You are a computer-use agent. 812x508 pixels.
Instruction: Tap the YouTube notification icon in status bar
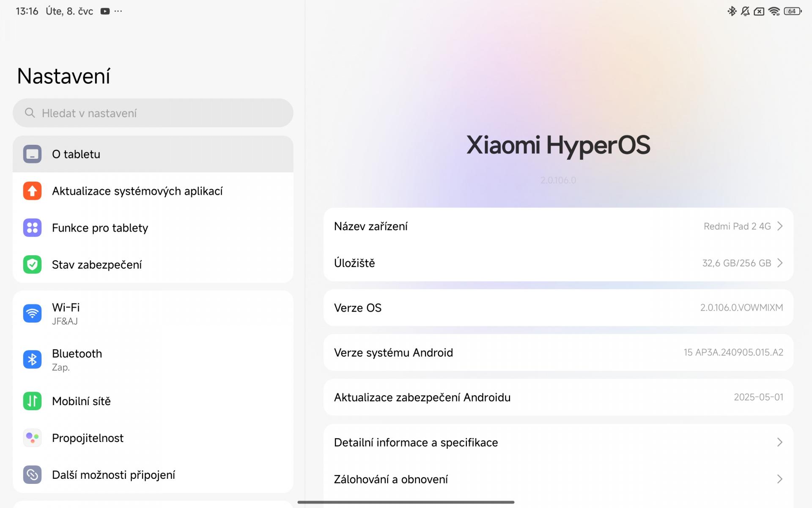(105, 11)
